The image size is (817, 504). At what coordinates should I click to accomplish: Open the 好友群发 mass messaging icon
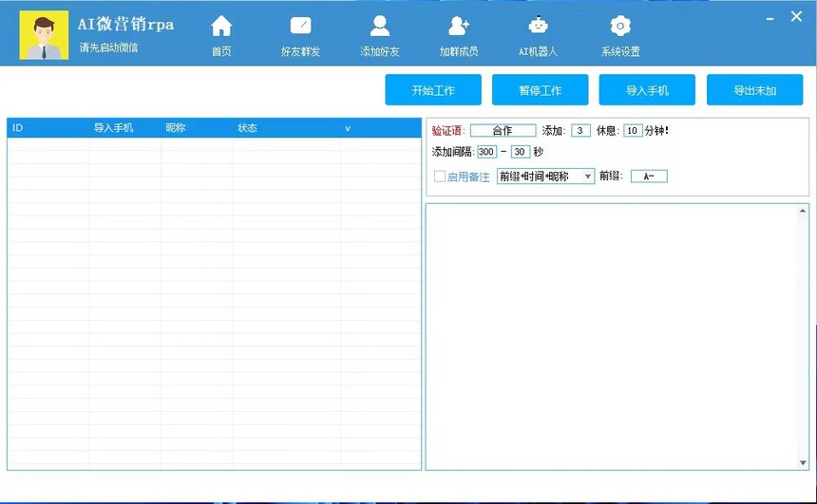coord(300,27)
